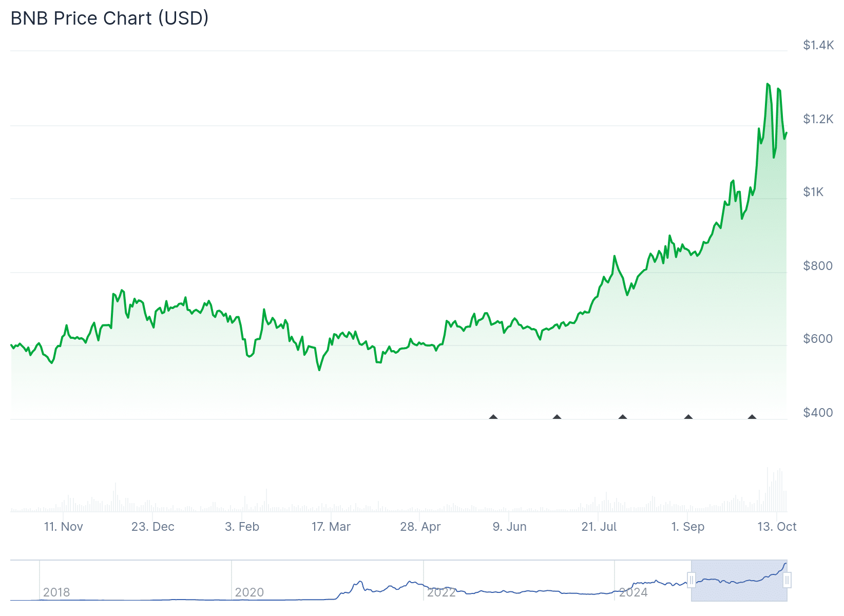
Task: Click the 2024 label in the navigator
Action: (x=634, y=592)
